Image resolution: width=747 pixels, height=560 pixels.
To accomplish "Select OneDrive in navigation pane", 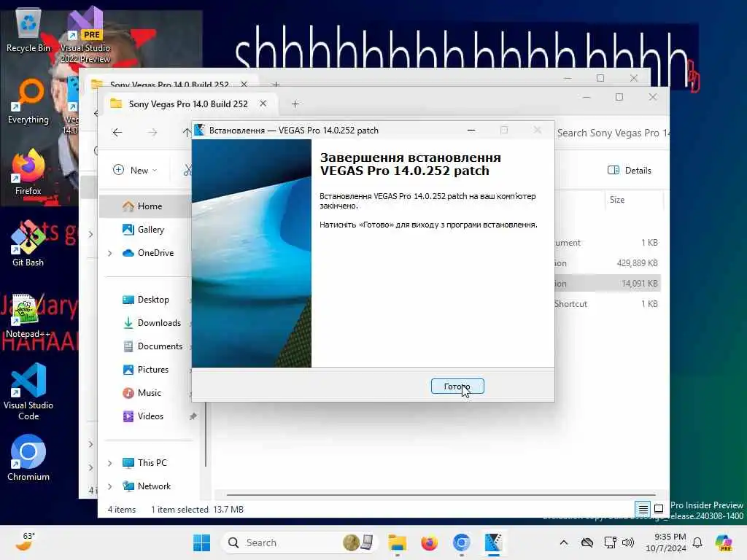I will [x=149, y=253].
